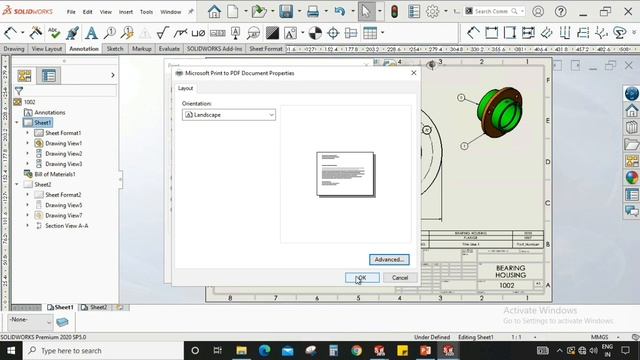Open the Orientation dropdown set to Landscape
640x360 pixels.
[x=229, y=115]
